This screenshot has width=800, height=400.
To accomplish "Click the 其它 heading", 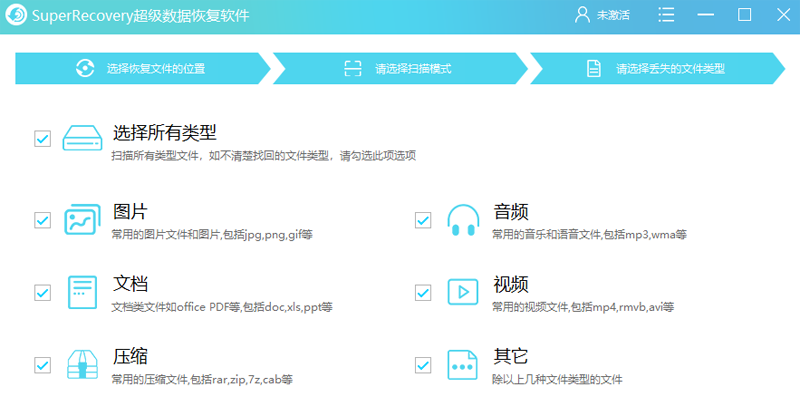I will click(511, 357).
